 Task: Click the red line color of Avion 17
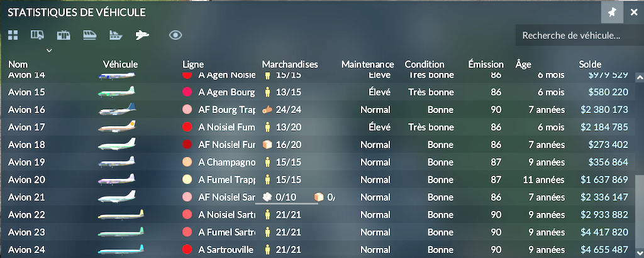click(187, 127)
